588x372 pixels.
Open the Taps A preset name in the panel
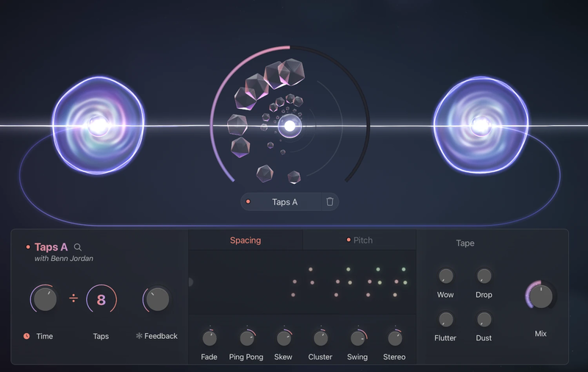51,248
